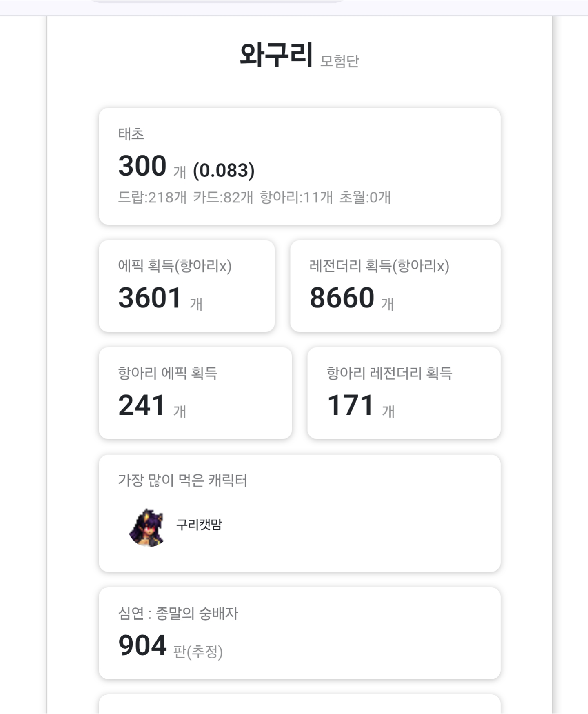Click the 8660 legendary count
This screenshot has width=588, height=714.
(342, 298)
